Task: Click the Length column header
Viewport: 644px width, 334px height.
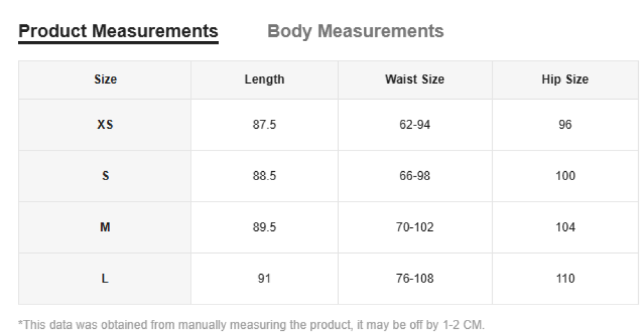Action: click(x=264, y=80)
